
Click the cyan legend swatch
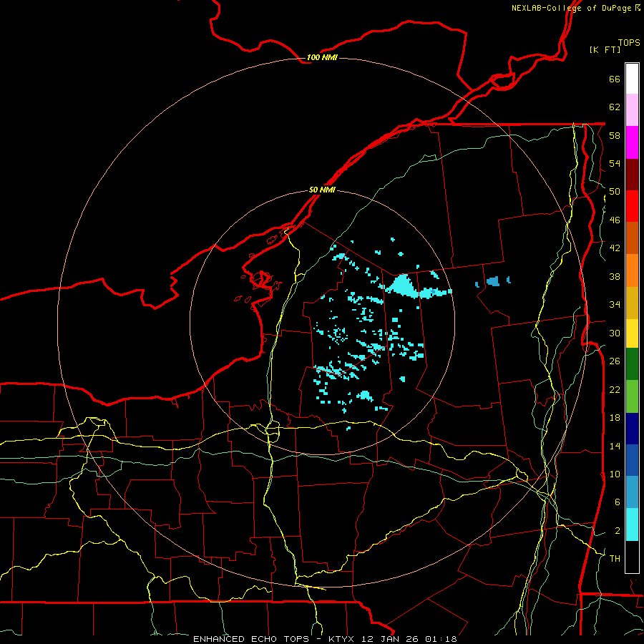click(632, 525)
